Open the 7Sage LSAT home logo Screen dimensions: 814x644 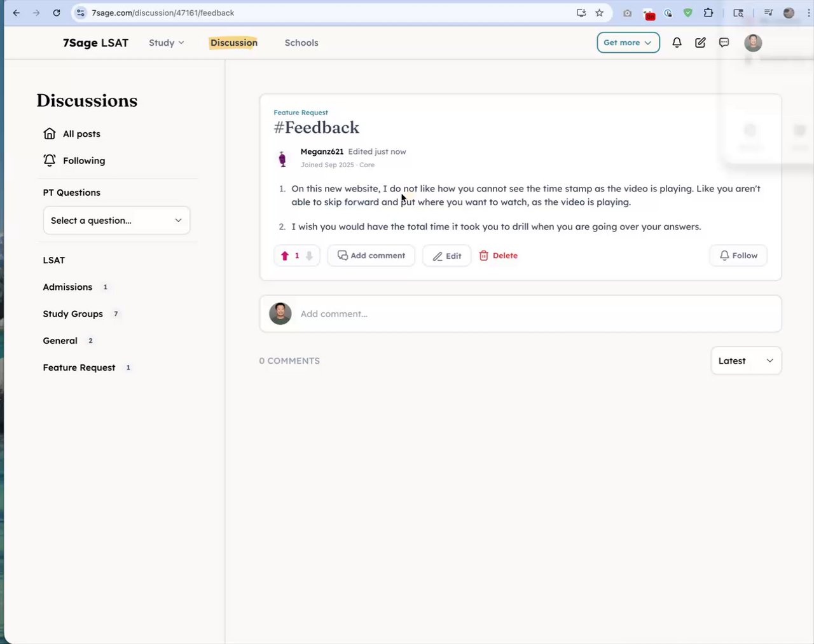coord(95,43)
